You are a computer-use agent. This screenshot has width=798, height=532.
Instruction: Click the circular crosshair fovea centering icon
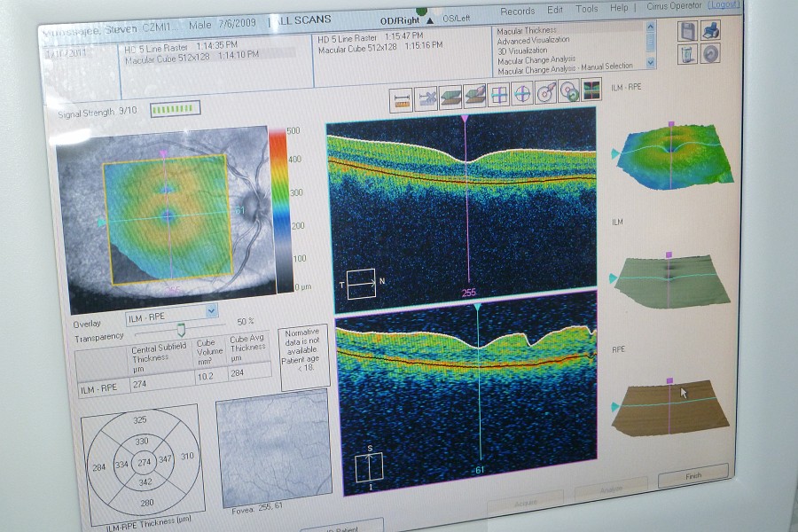(522, 92)
